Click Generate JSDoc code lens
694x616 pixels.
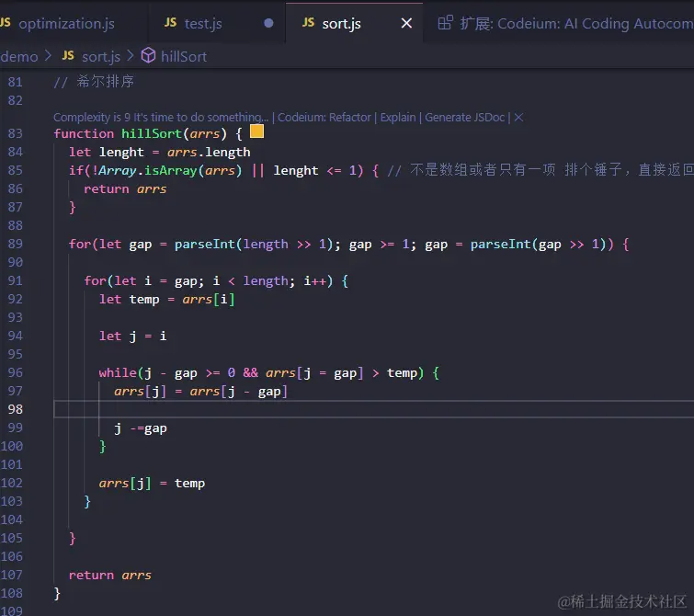pos(465,118)
